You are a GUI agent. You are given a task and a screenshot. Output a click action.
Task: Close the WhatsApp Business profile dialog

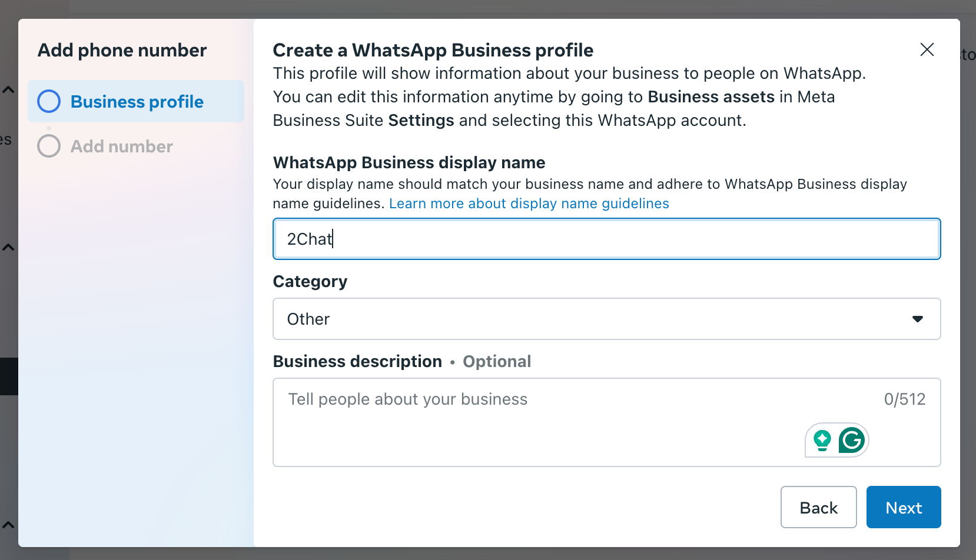coord(927,50)
